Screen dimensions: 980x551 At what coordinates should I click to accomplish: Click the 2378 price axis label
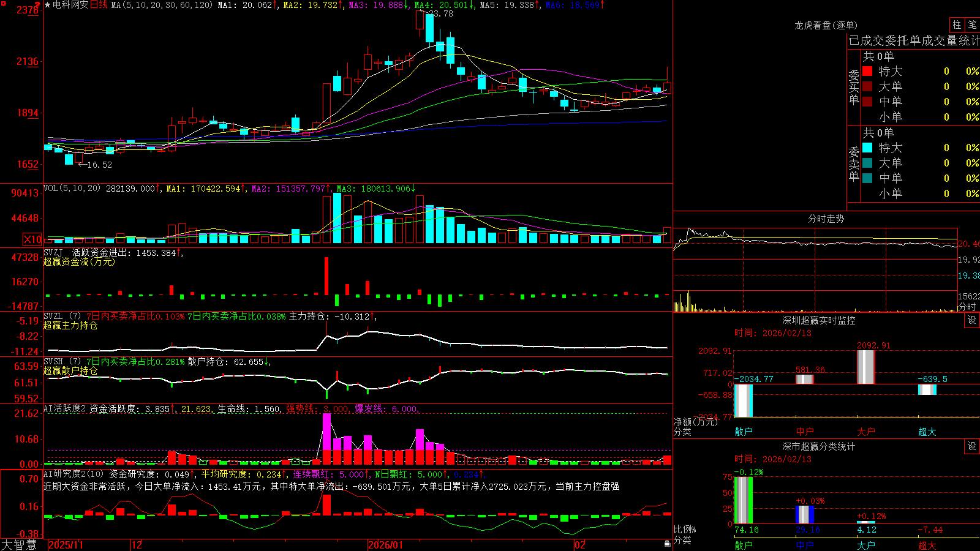pos(28,10)
